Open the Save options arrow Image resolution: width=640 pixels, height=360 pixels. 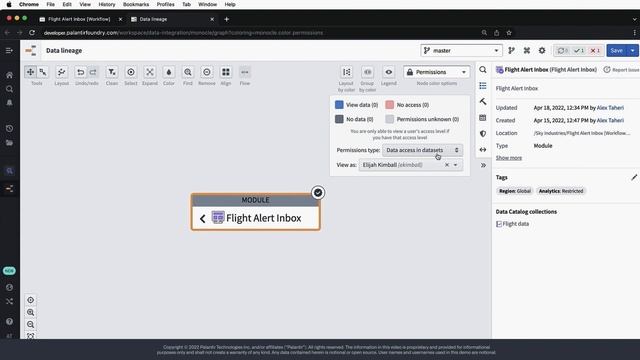[633, 51]
